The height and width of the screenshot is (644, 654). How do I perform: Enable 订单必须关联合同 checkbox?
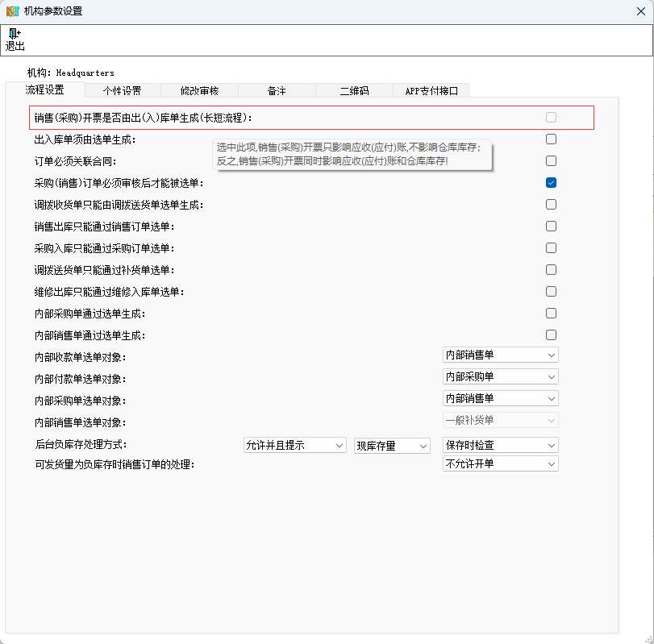[x=551, y=161]
